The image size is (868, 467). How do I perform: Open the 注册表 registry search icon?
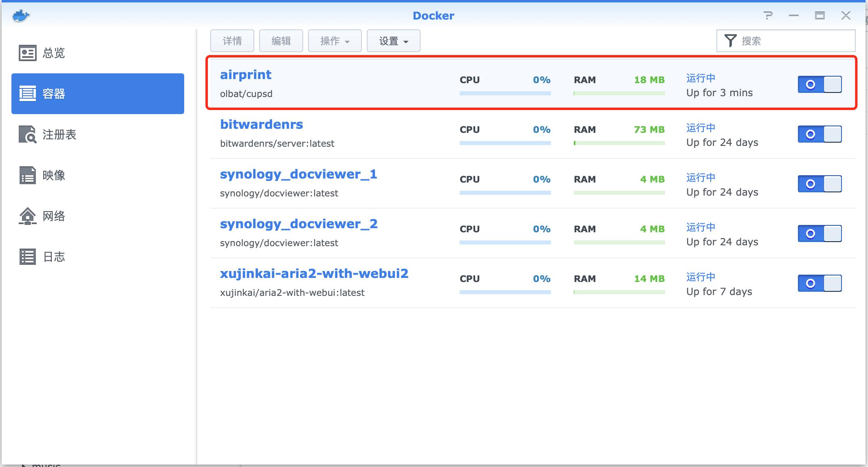[28, 134]
